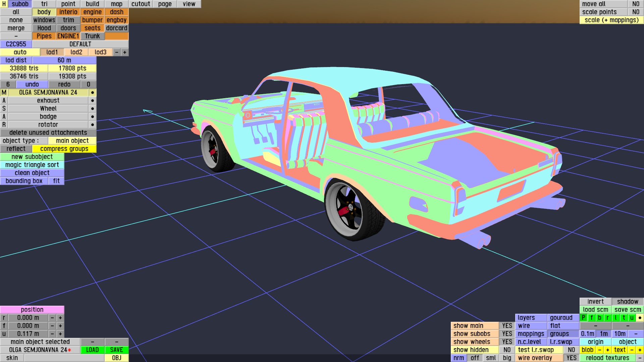The width and height of the screenshot is (644, 362).
Task: Toggle the move all NO option
Action: tap(636, 4)
